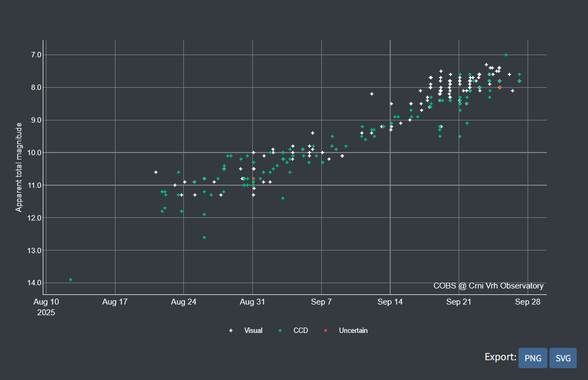Hide the Uncertain series via legend

click(353, 331)
